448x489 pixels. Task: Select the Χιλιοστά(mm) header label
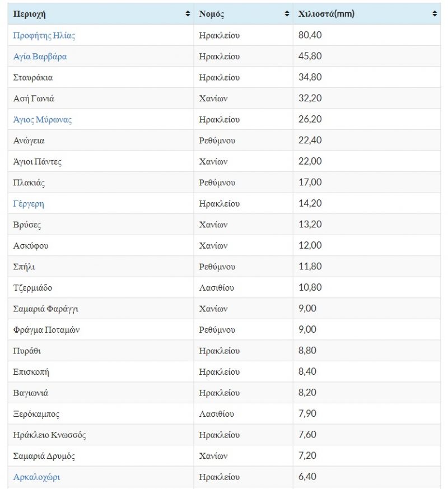coord(326,14)
